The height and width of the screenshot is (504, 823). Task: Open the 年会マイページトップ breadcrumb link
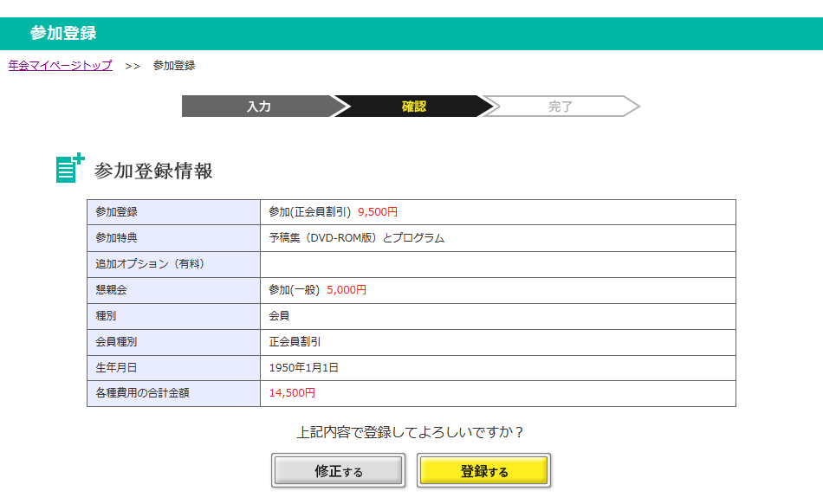(x=61, y=66)
